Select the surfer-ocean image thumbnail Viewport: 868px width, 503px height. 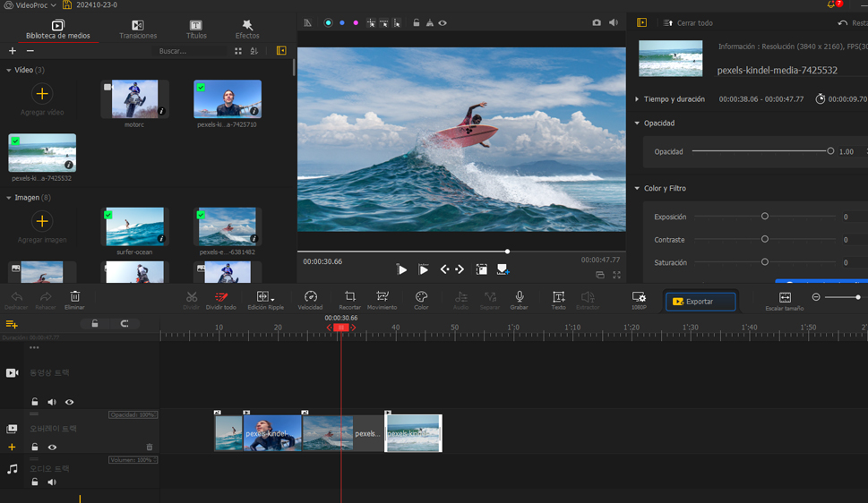134,226
